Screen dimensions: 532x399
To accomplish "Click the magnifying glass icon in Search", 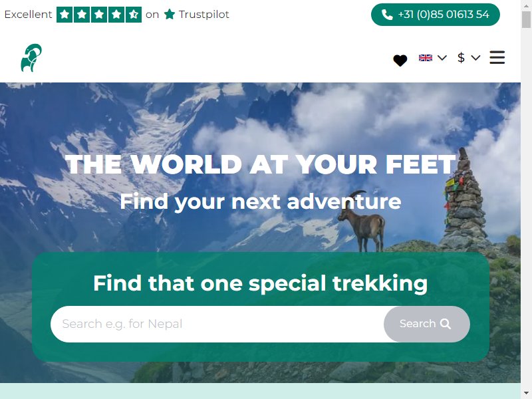I will tap(446, 324).
